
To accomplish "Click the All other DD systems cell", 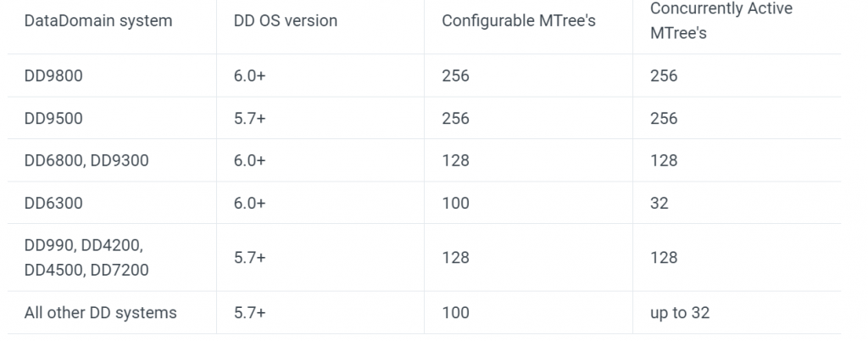I will 100,312.
